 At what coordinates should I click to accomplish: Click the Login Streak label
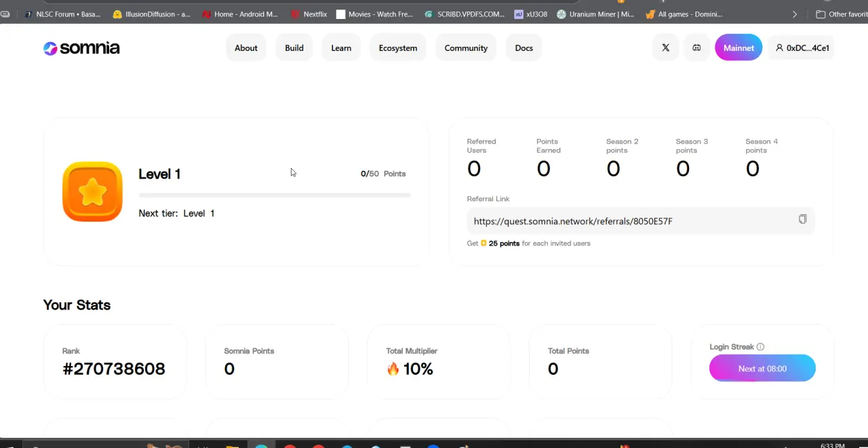pyautogui.click(x=732, y=347)
